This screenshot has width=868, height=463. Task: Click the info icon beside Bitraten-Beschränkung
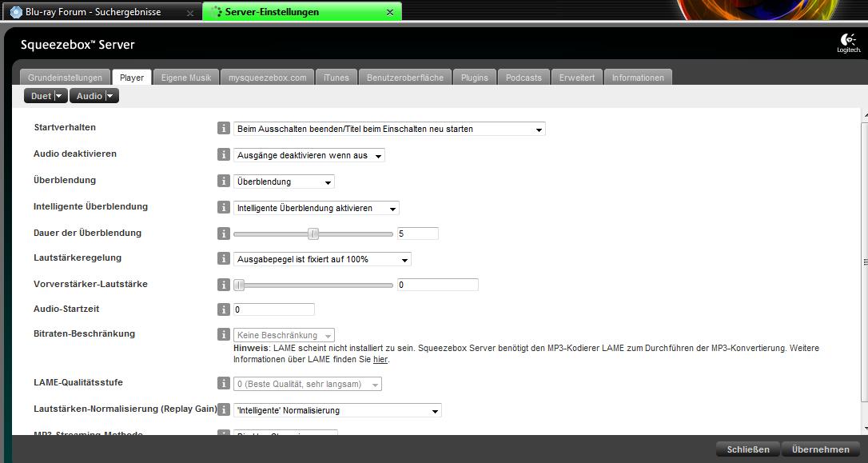224,335
